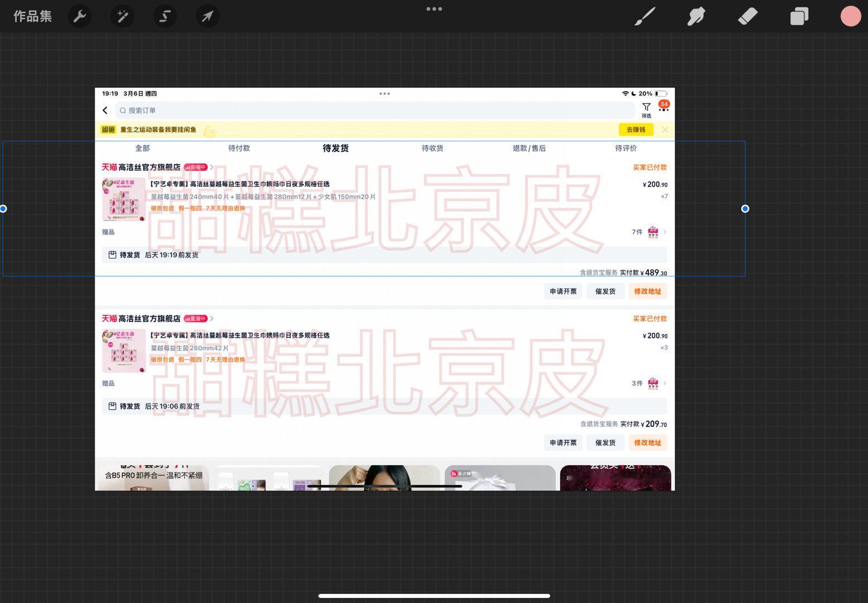The height and width of the screenshot is (603, 868).
Task: Open the 筛选 filter icon
Action: [x=646, y=110]
